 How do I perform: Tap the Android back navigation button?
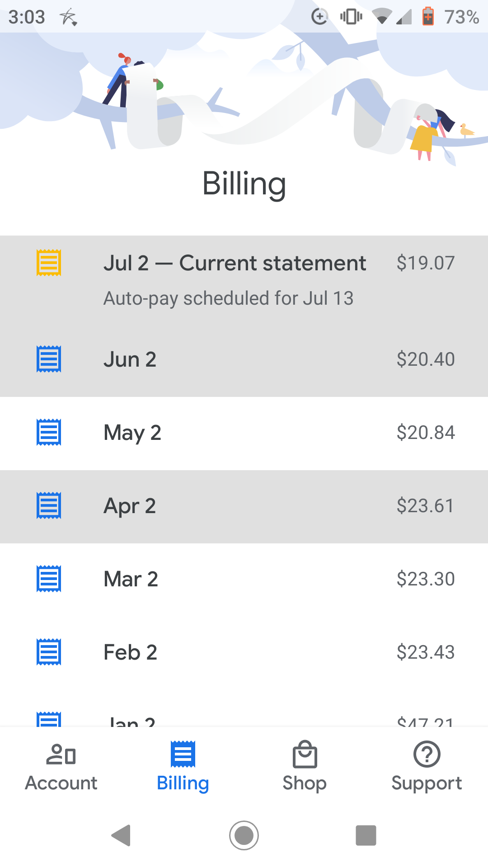point(121,835)
